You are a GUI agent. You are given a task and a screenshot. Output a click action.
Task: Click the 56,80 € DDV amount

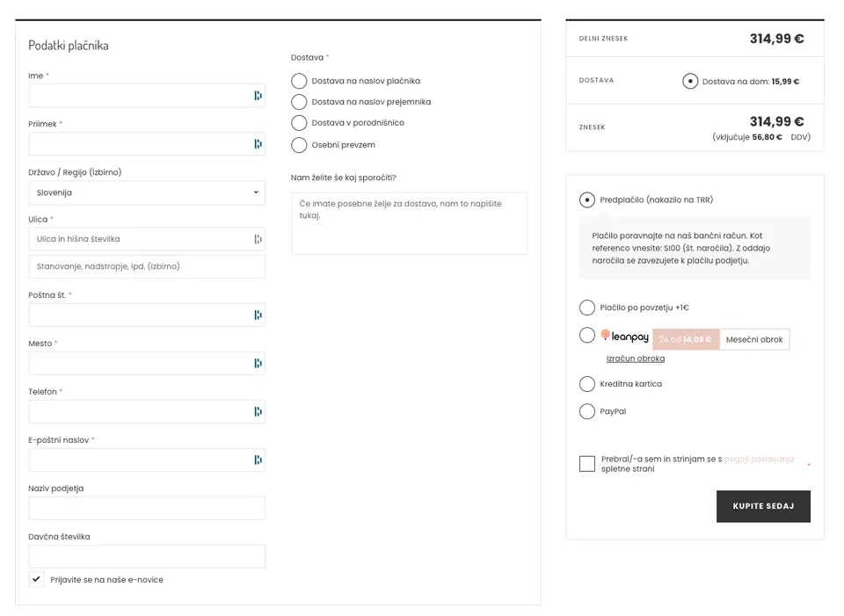767,137
